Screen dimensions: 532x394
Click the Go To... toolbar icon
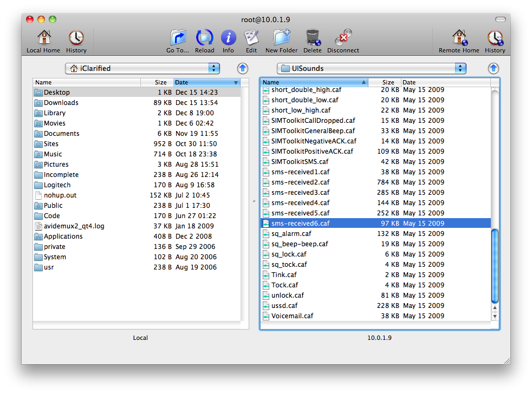pyautogui.click(x=178, y=38)
